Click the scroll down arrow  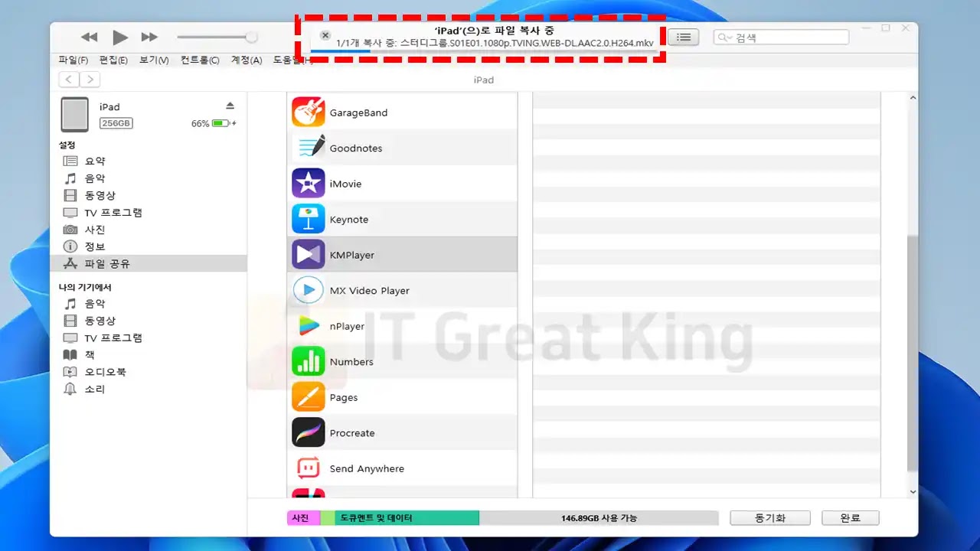912,491
